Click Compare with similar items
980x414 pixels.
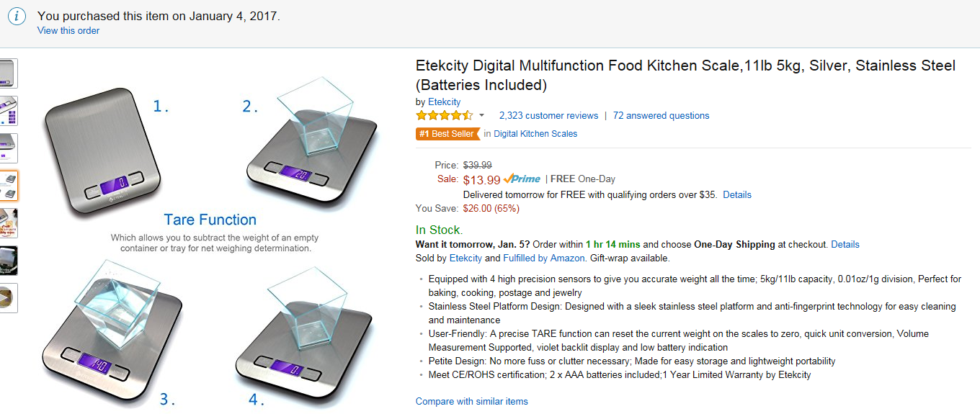coord(472,401)
